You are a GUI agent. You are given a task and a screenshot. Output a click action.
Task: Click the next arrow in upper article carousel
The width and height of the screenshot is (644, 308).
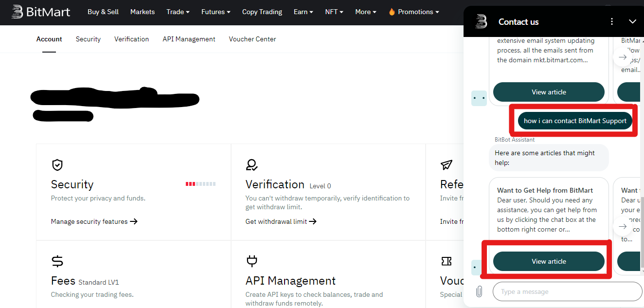point(623,57)
